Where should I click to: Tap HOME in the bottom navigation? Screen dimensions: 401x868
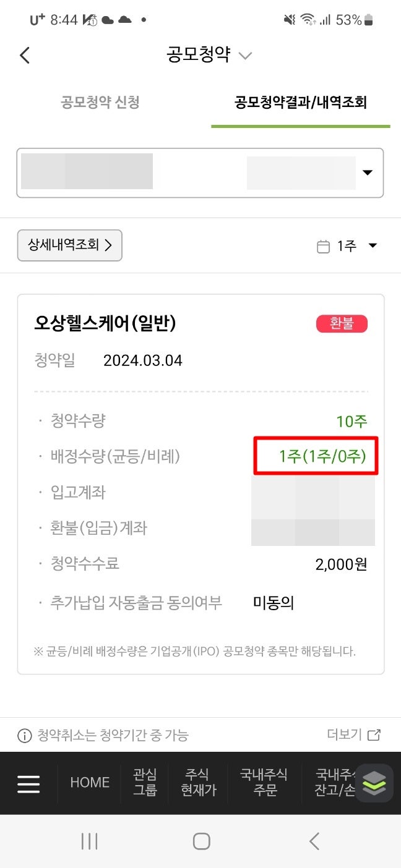point(88,783)
